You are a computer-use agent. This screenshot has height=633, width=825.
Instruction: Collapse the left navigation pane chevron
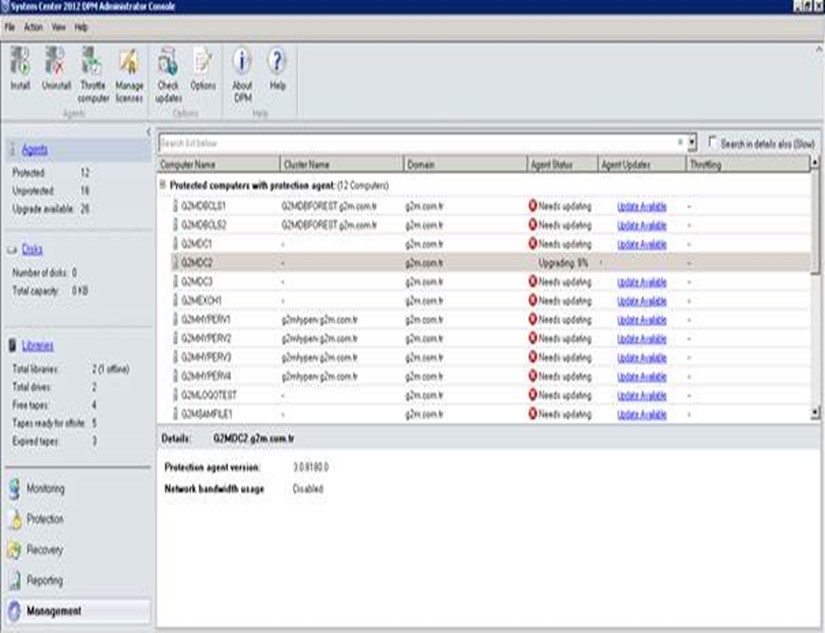point(149,132)
